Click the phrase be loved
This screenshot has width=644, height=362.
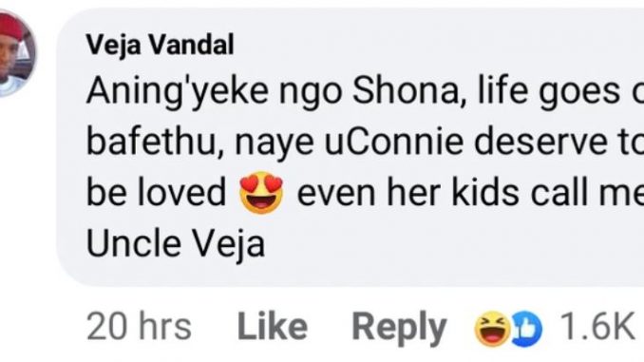156,192
